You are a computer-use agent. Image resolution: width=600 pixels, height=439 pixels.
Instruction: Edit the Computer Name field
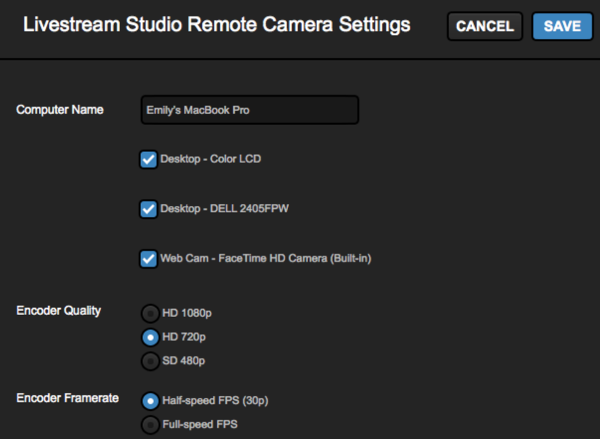tap(249, 110)
